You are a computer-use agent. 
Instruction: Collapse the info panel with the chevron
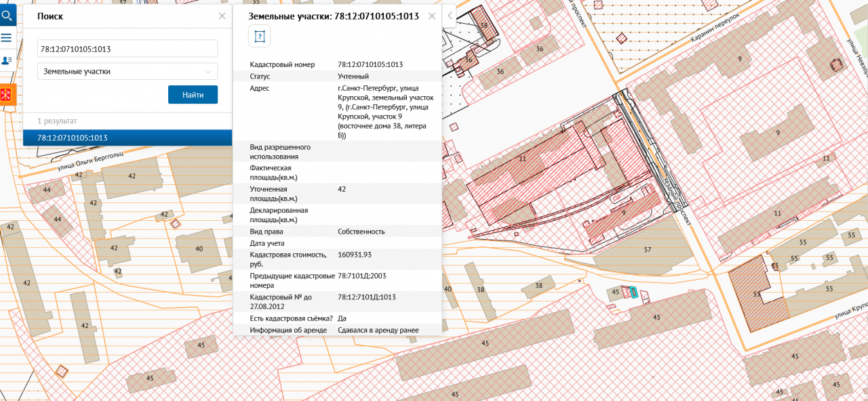[450, 15]
